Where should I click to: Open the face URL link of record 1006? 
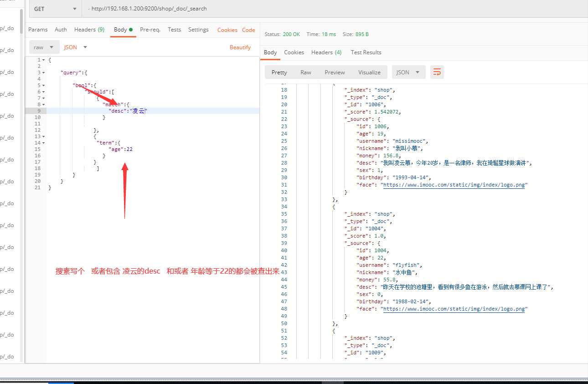454,185
